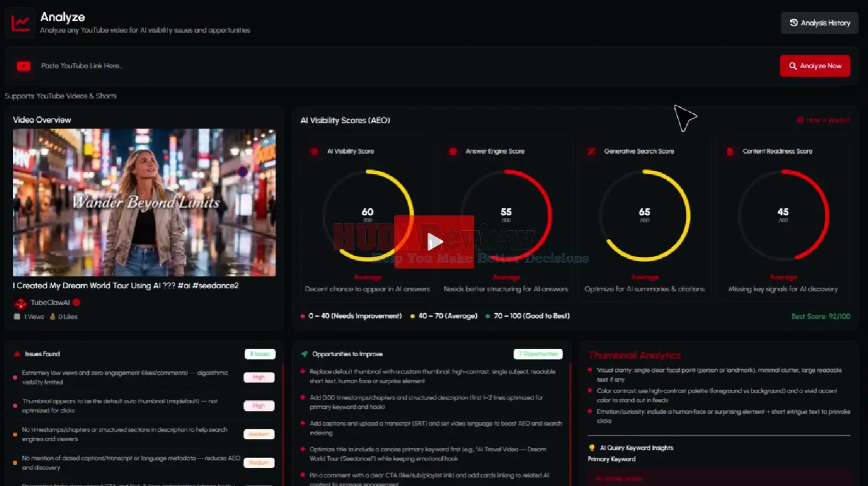Click the 40 – 70 Average legend
868x486 pixels.
pyautogui.click(x=444, y=316)
